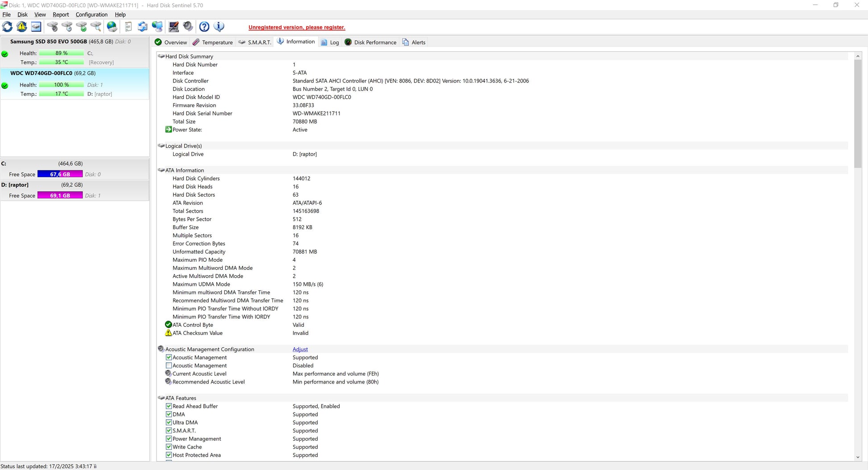Click the globe with disk toolbar icon
The image size is (868, 470).
click(112, 27)
